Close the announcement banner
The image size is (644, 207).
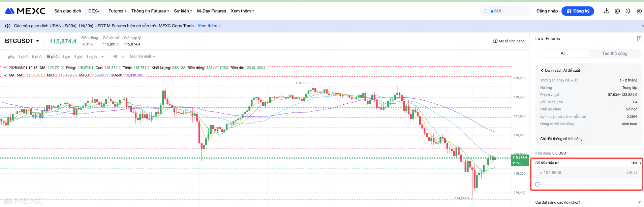(642, 26)
